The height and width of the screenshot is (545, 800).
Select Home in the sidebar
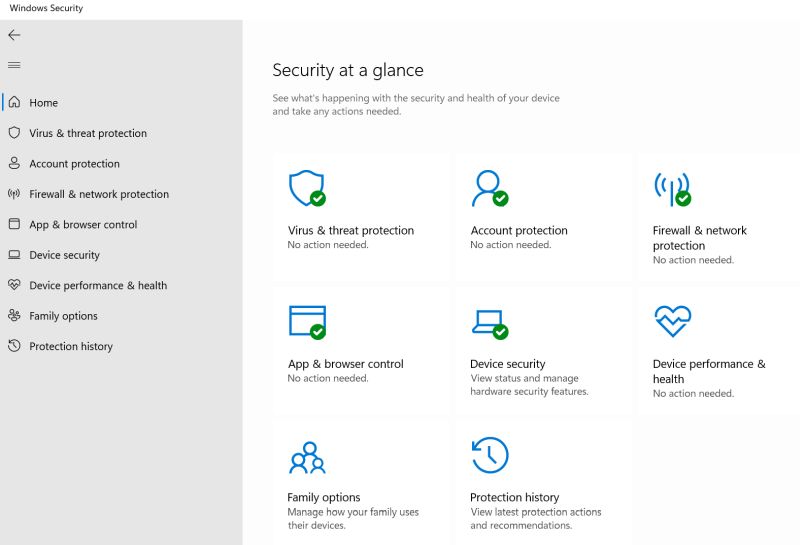coord(121,102)
